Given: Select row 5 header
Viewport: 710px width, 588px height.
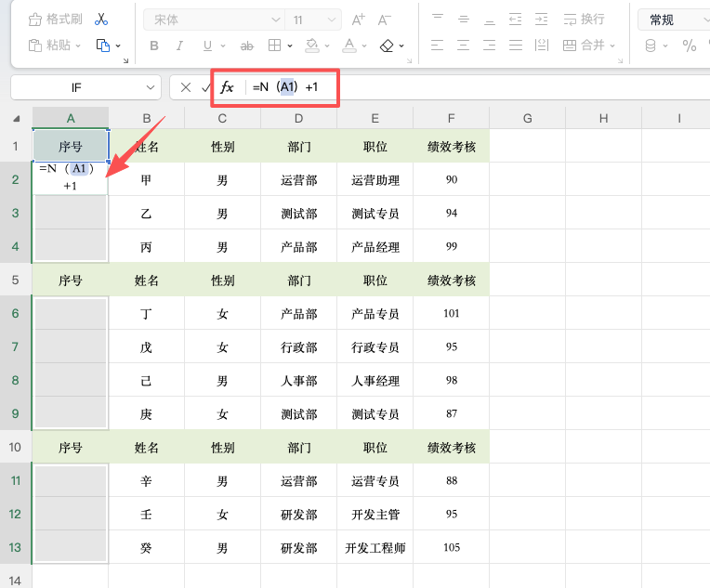Looking at the screenshot, I should 16,280.
